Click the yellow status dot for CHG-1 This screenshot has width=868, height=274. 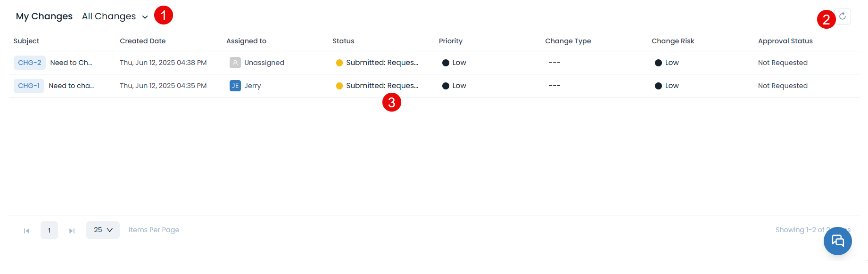click(x=339, y=86)
